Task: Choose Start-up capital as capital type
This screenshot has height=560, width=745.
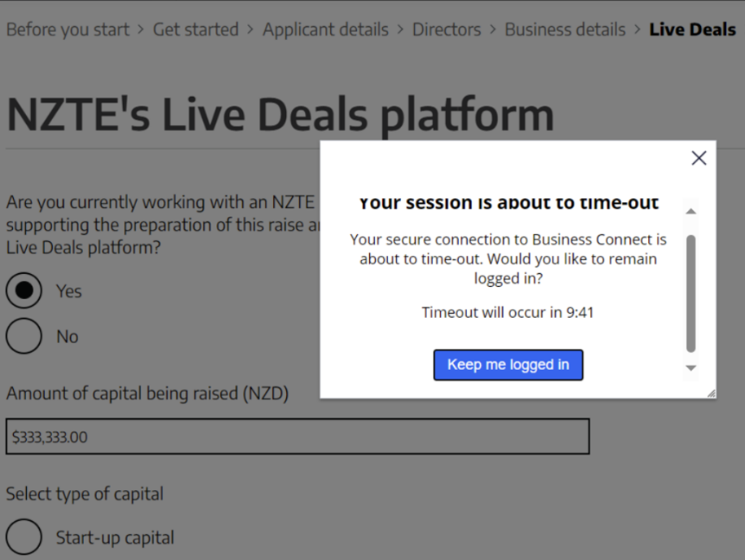Action: (x=24, y=536)
